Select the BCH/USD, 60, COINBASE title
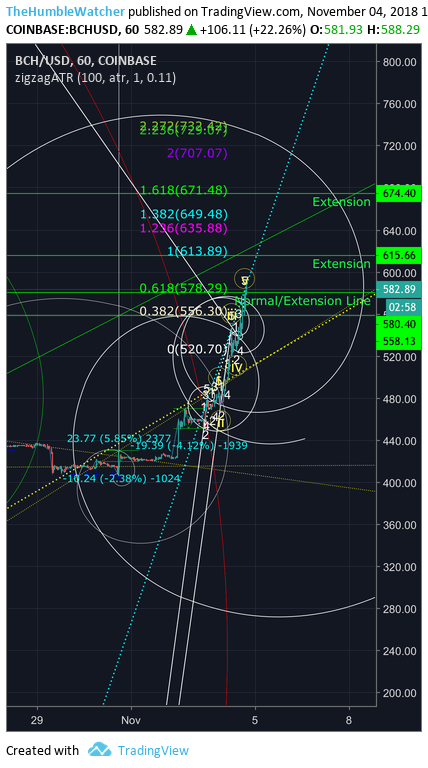The image size is (428, 768). coord(86,61)
